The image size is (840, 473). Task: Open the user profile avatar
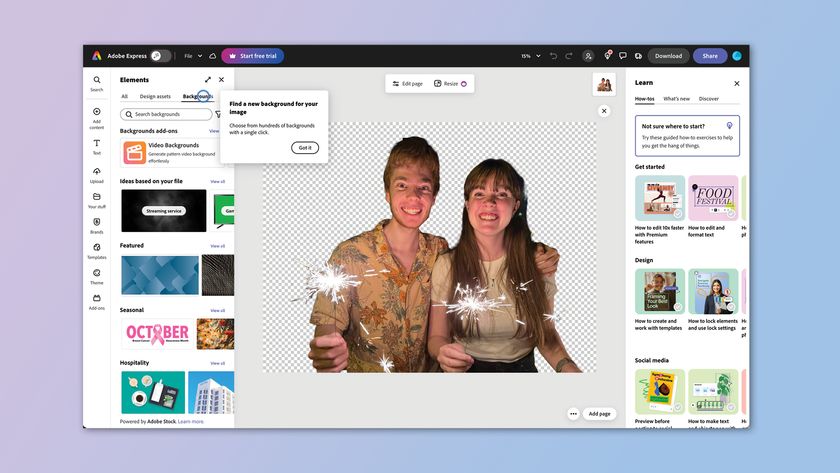coord(737,56)
